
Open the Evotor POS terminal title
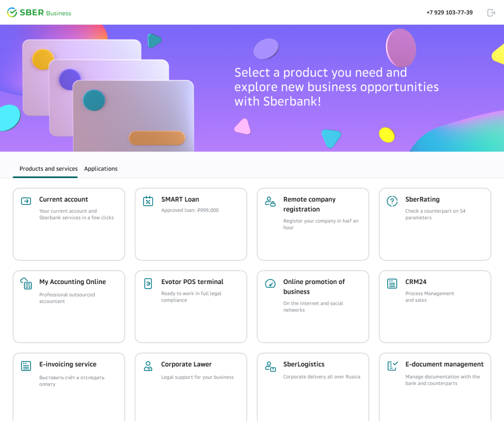pyautogui.click(x=192, y=282)
